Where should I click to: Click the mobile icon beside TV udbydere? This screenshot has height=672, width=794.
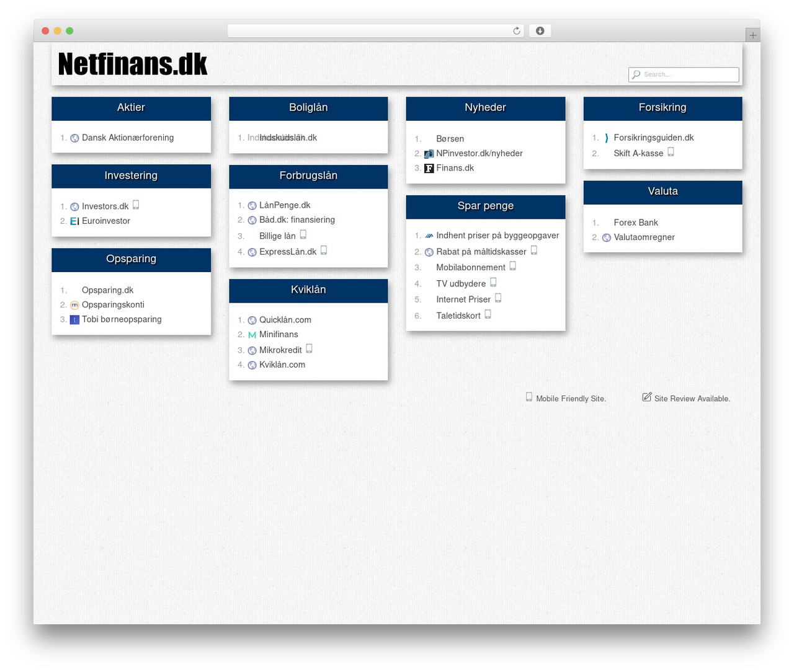point(494,282)
